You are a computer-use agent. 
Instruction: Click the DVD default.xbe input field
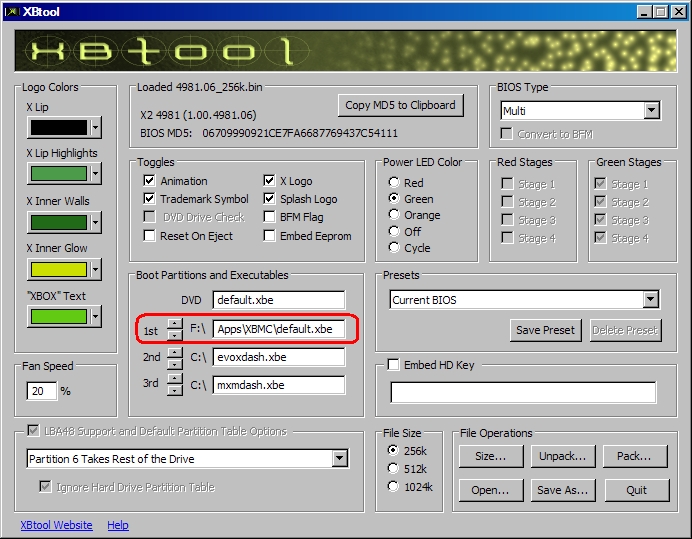[279, 300]
